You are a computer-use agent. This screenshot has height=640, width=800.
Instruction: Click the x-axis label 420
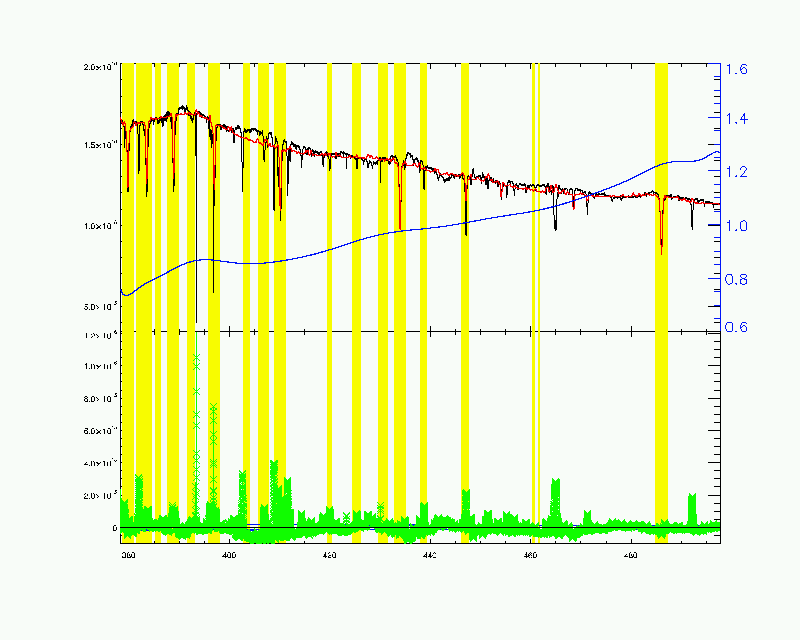click(329, 555)
